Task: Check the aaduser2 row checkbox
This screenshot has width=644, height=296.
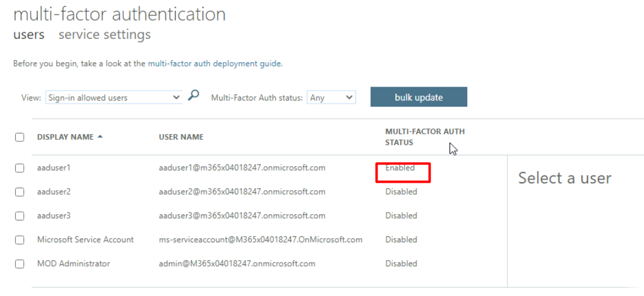Action: [x=20, y=192]
